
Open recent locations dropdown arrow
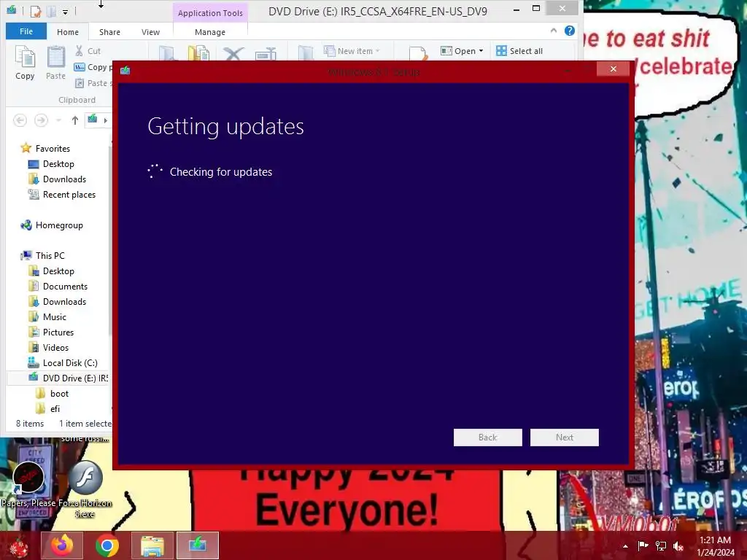tap(58, 120)
